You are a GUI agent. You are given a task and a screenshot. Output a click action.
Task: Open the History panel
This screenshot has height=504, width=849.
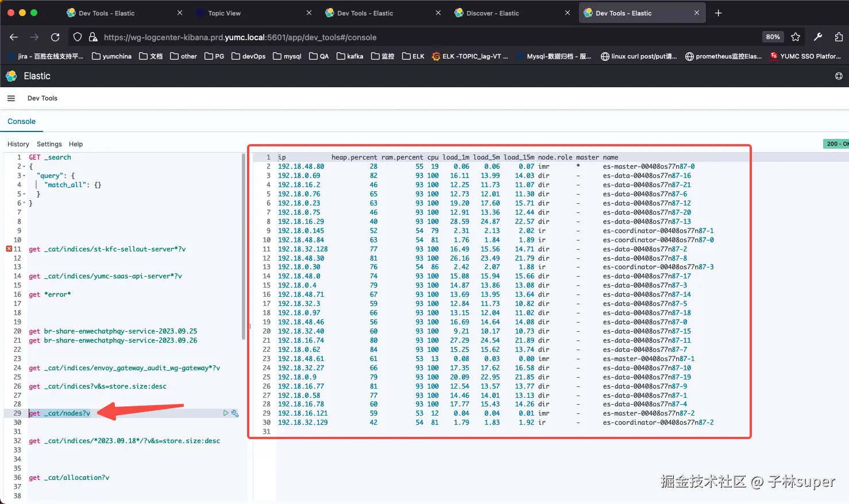click(x=18, y=144)
